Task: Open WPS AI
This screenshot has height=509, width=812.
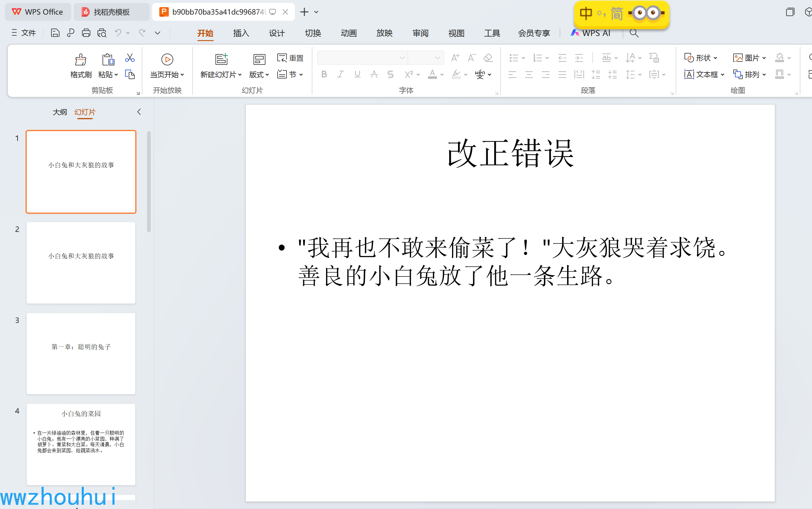Action: coord(591,33)
